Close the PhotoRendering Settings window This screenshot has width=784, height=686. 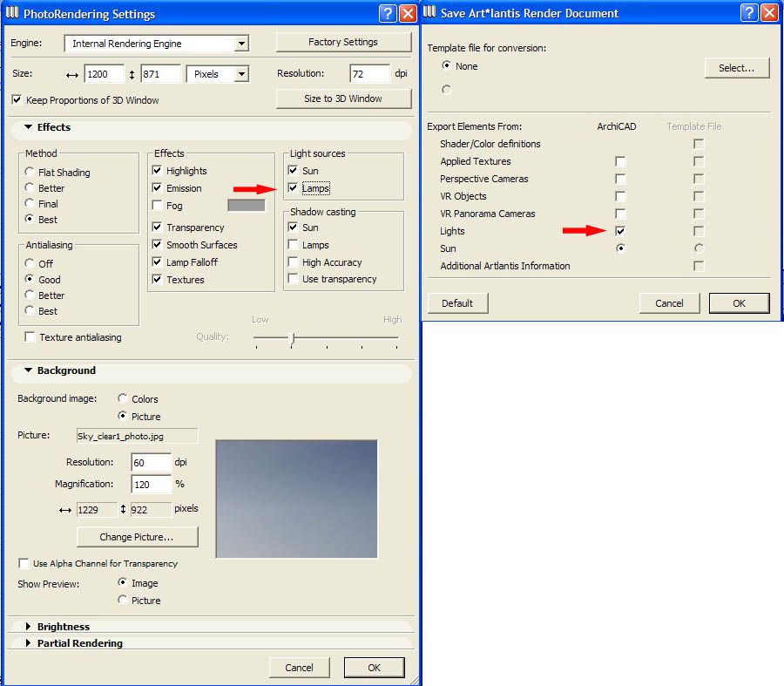tap(408, 13)
